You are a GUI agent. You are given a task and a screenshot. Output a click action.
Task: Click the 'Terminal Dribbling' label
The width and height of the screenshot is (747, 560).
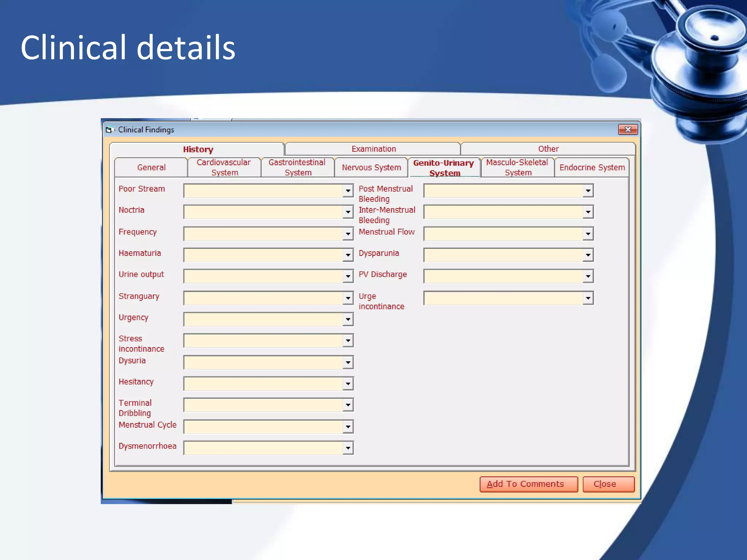coord(135,408)
